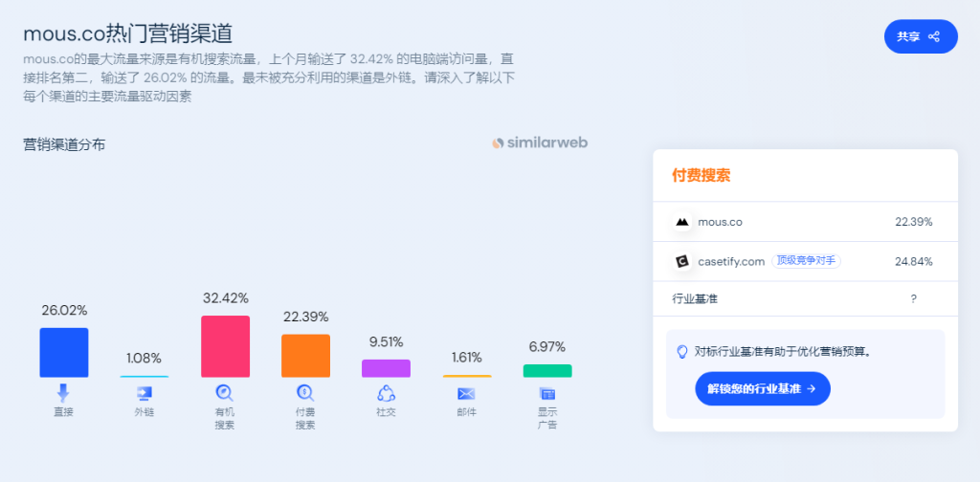Click the 社交 social channel icon
The image size is (980, 482).
click(x=387, y=393)
